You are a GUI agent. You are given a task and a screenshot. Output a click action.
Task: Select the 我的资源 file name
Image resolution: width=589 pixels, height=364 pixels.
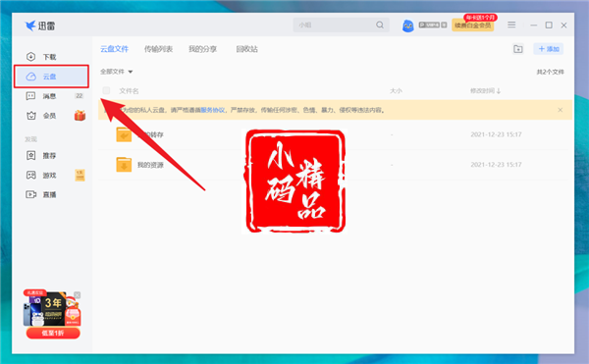(x=150, y=165)
